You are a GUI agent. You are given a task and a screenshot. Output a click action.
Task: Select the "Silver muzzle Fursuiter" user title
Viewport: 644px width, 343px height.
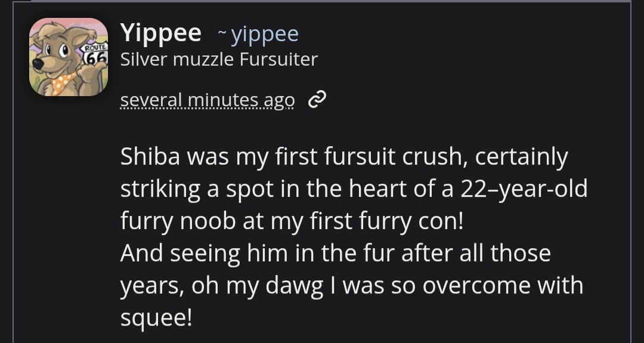click(x=219, y=60)
